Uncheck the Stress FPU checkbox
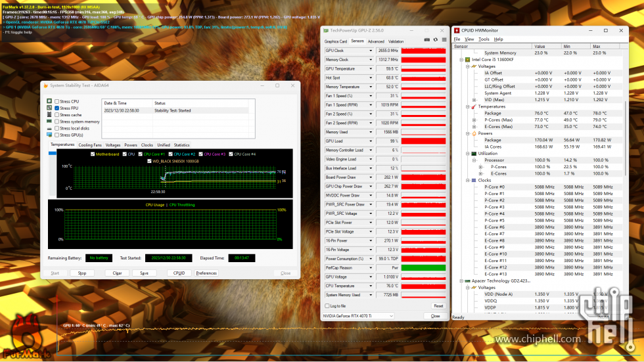 click(x=57, y=108)
